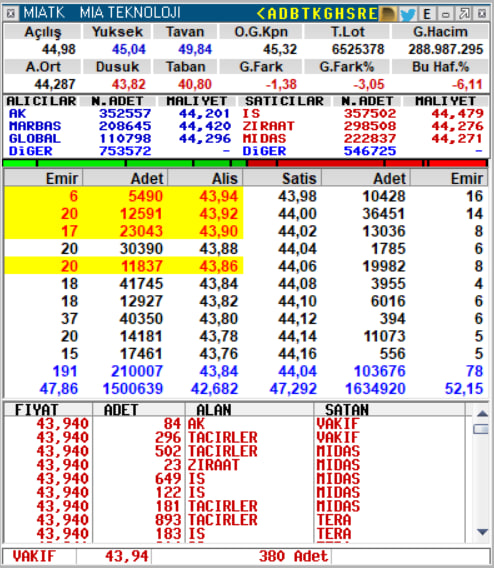Select buyer row AK
The height and width of the screenshot is (568, 494).
click(120, 114)
